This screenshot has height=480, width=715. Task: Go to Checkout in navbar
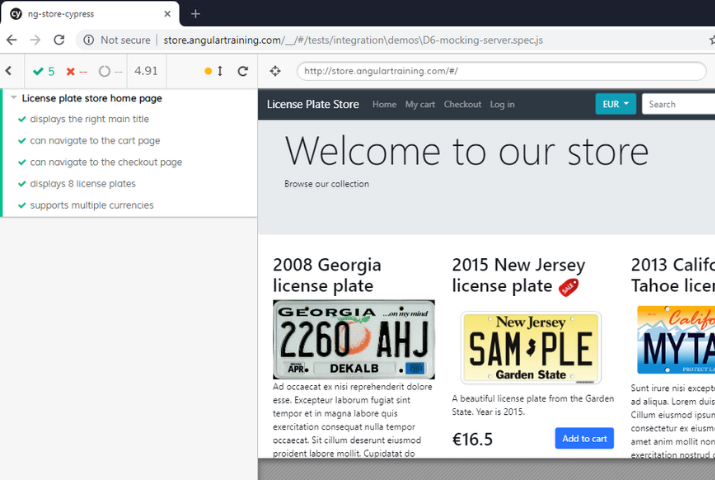pos(462,104)
